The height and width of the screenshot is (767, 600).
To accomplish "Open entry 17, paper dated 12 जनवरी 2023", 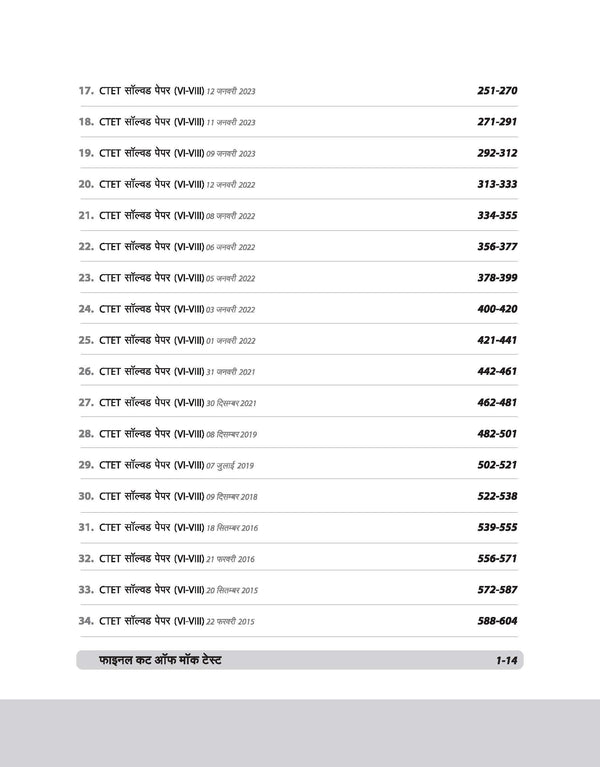I will click(x=166, y=91).
